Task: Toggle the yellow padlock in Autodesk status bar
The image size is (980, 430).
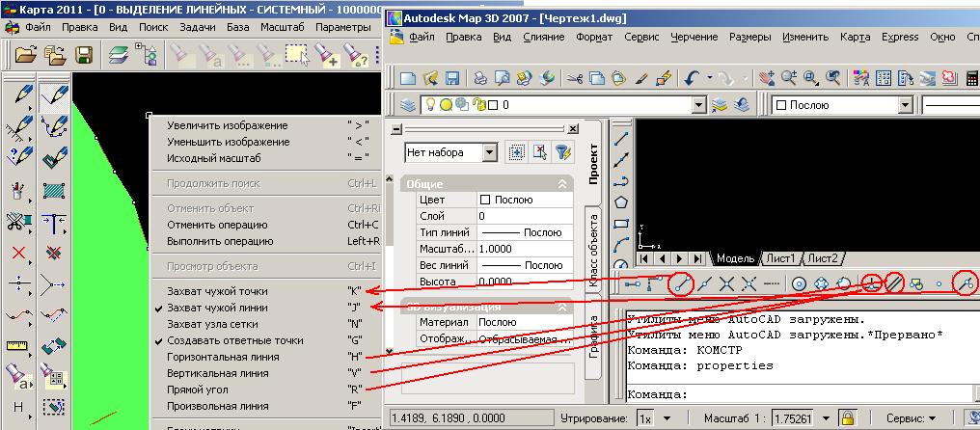Action: pyautogui.click(x=848, y=417)
